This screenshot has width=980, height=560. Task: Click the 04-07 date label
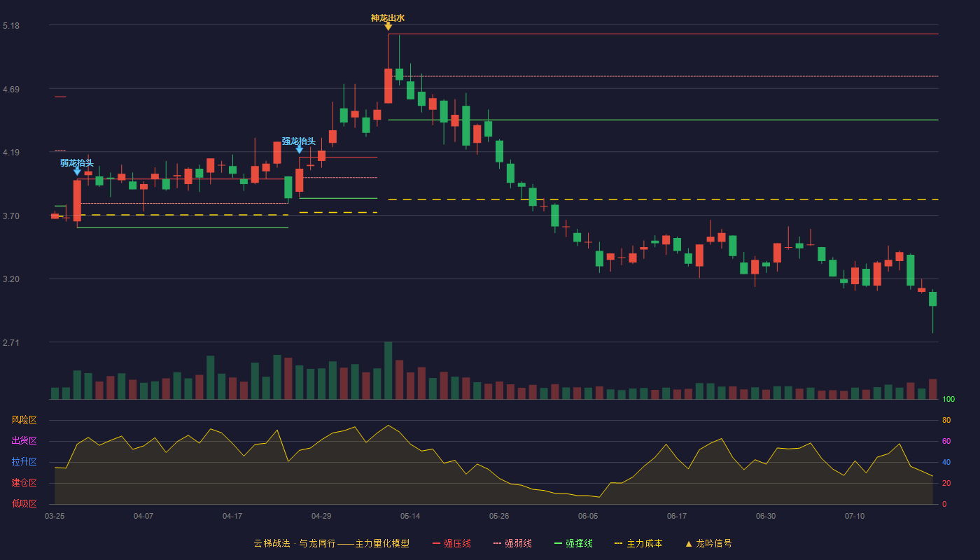pos(143,516)
